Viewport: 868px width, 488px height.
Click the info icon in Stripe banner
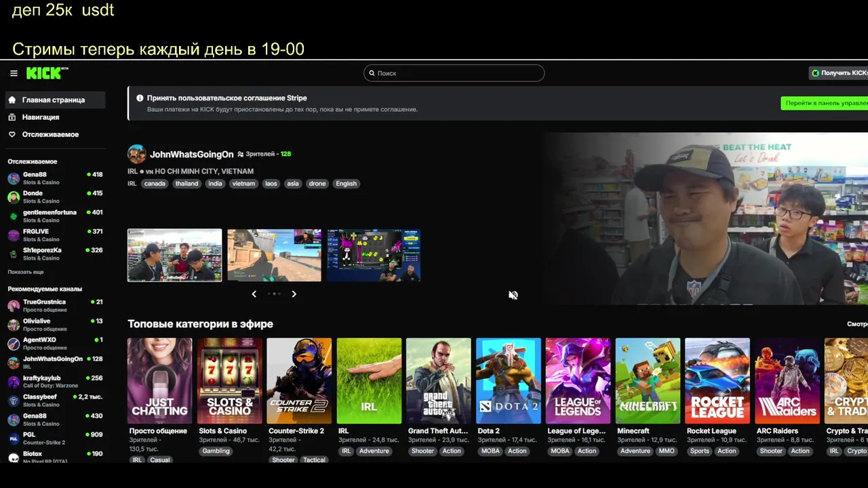tap(140, 98)
